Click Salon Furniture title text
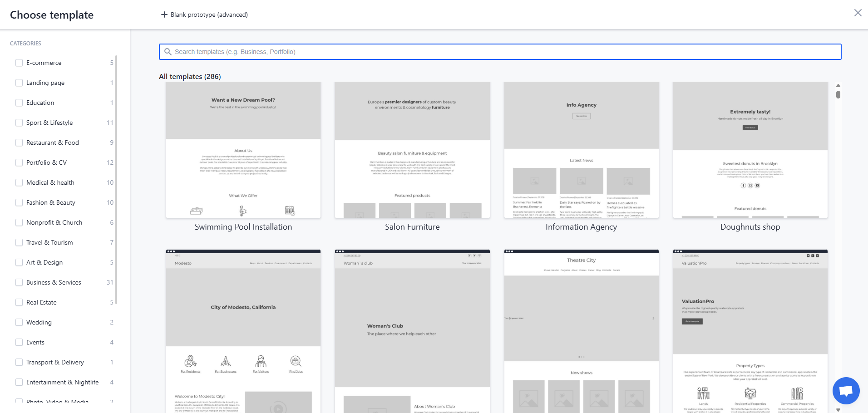Screen dimensions: 868x413 click(412, 227)
